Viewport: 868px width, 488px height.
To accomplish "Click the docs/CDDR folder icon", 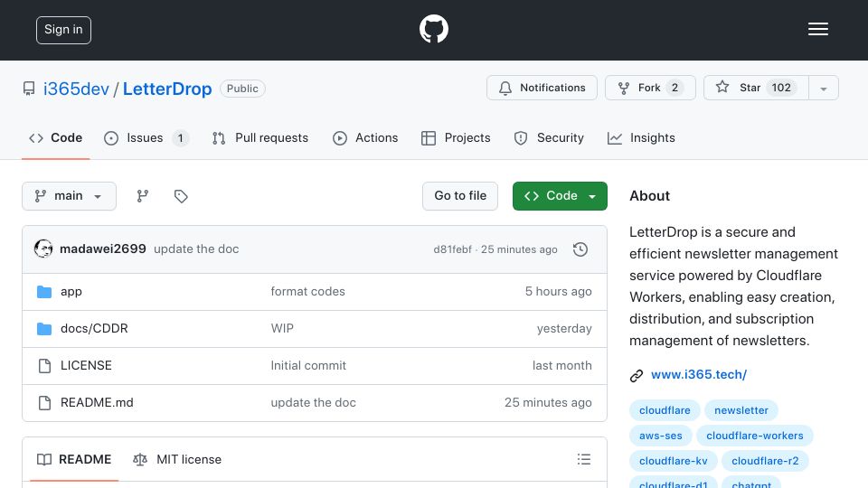I will (44, 329).
